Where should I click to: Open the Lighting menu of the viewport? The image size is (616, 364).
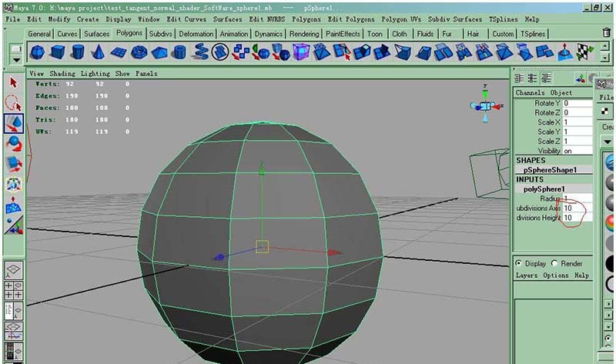(95, 73)
